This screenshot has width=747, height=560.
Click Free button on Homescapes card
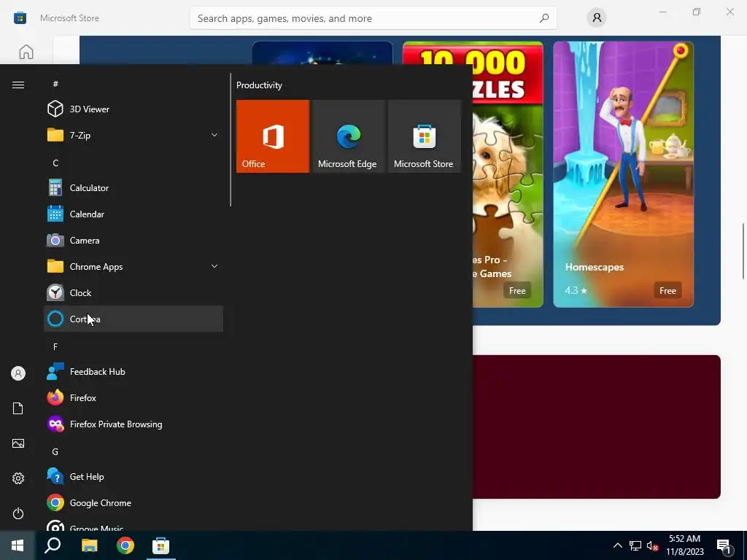(x=667, y=290)
